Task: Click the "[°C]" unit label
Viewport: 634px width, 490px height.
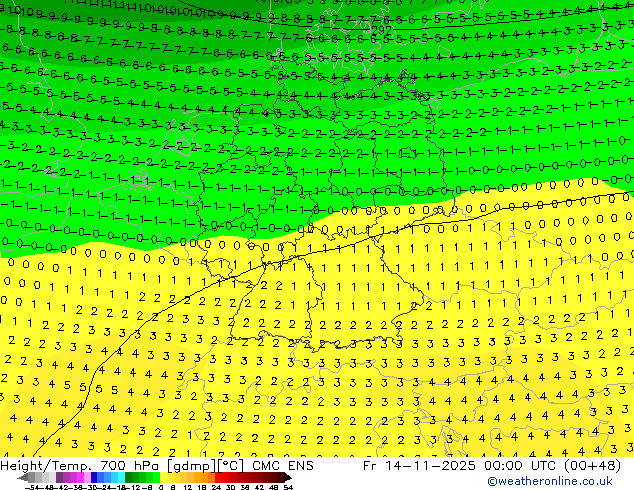Action: 231,466
